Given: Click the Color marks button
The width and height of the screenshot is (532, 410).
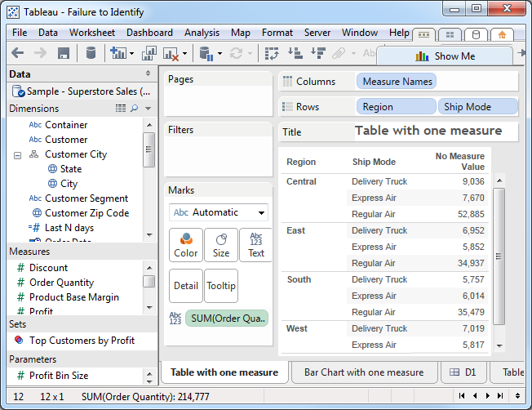Looking at the screenshot, I should [186, 245].
